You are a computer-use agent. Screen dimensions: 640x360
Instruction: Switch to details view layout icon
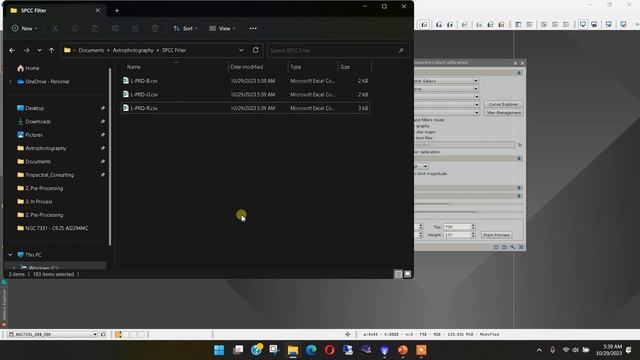(398, 274)
